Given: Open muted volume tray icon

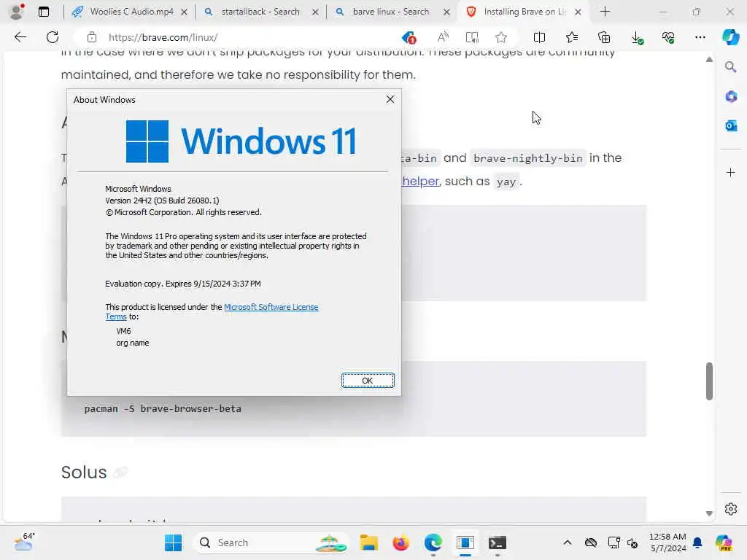Looking at the screenshot, I should click(632, 542).
